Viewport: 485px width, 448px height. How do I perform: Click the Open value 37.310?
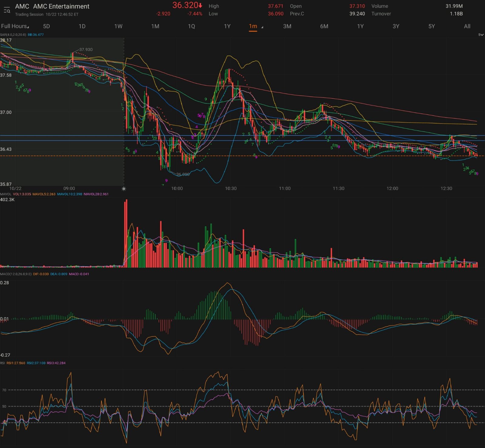pos(357,6)
